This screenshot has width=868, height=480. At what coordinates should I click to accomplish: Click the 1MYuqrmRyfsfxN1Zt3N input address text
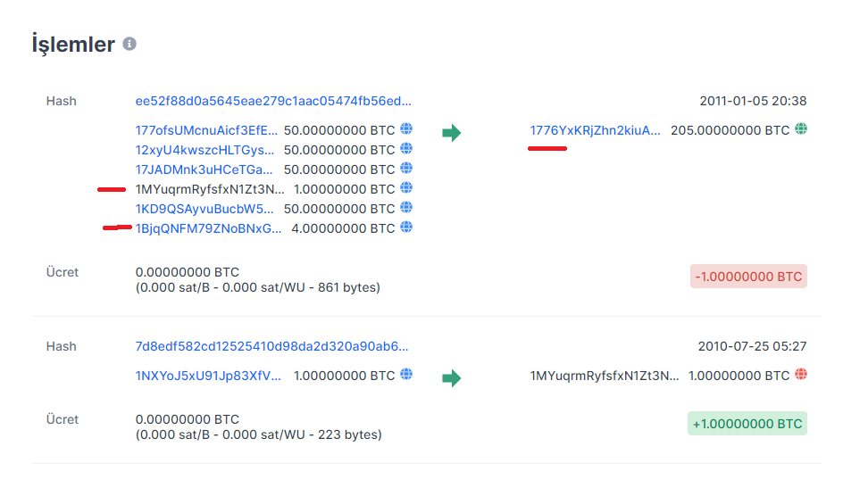[x=210, y=190]
